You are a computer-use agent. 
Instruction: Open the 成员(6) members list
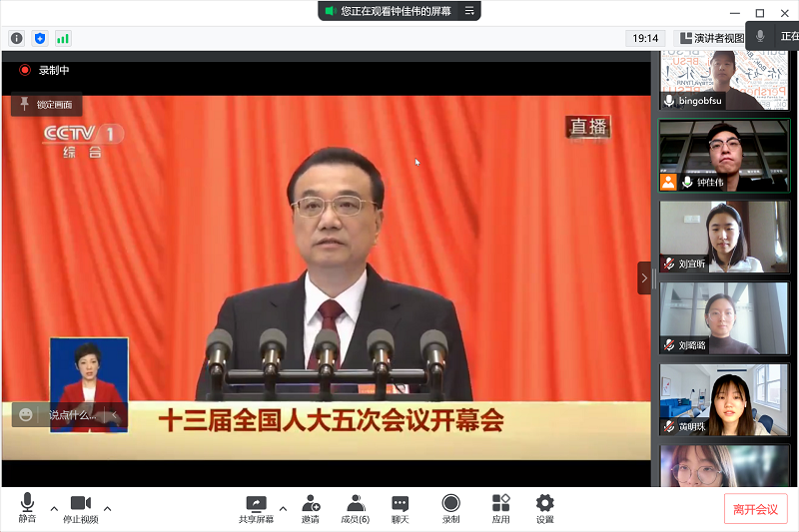point(355,508)
